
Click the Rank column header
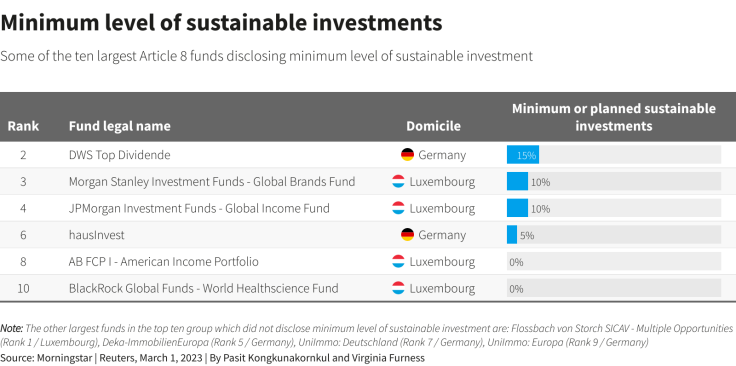point(23,126)
